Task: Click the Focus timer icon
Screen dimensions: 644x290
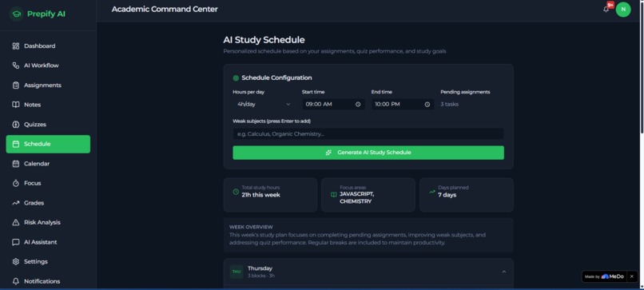Action: pos(16,183)
